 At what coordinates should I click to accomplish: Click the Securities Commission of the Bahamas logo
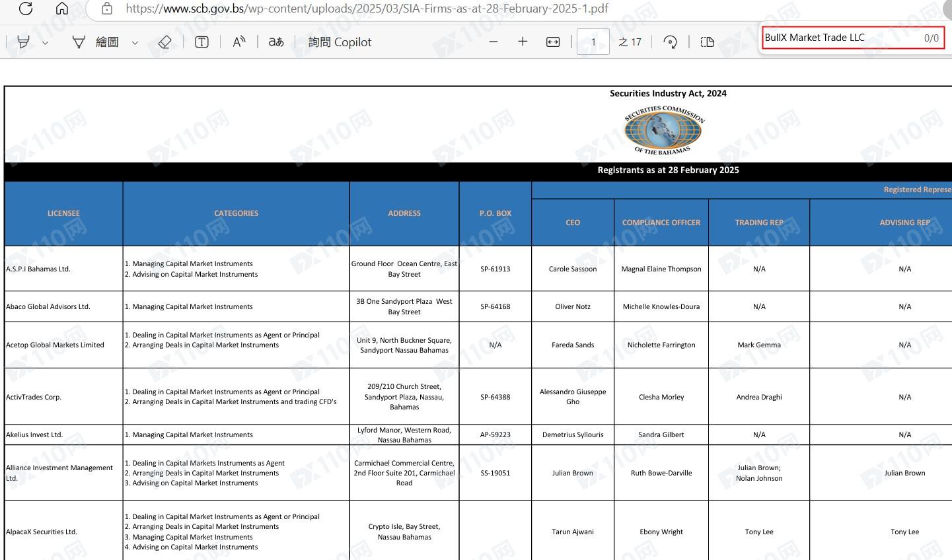pos(663,129)
